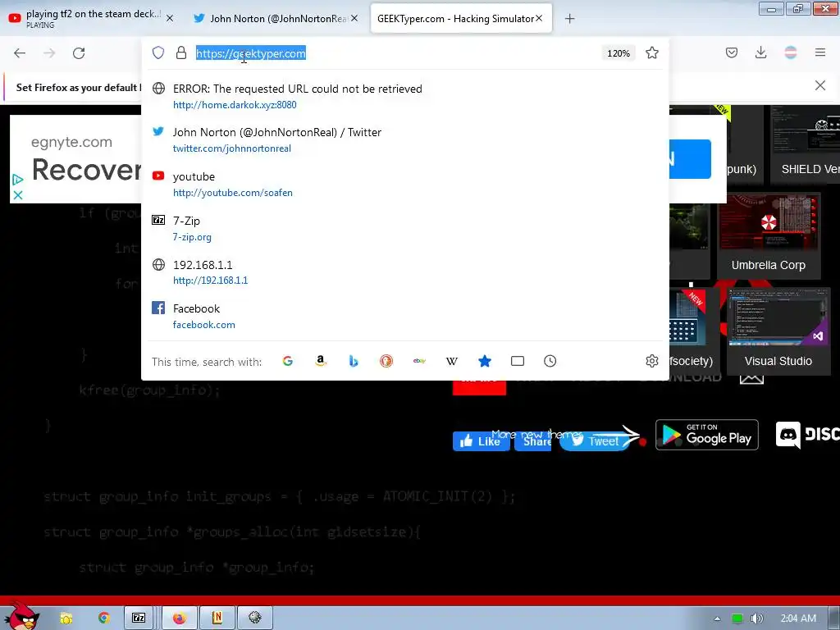Click the clock showing 2:04 AM

click(x=798, y=619)
